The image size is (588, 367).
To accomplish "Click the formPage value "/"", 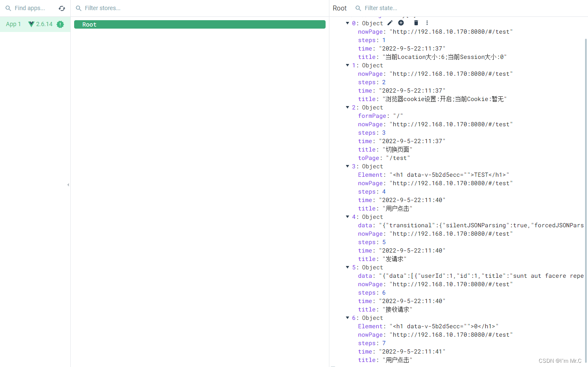I will click(x=398, y=116).
